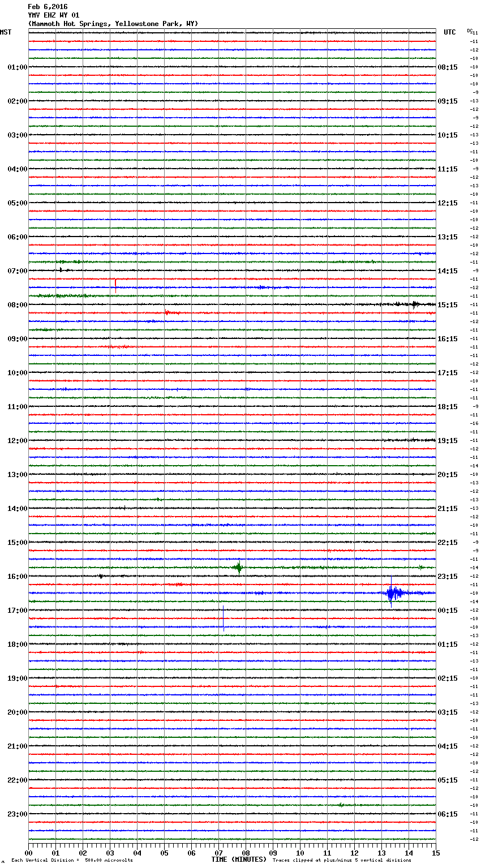This screenshot has height=868, width=481.
Task: Select the 16:00 MST time label
Action: tap(17, 577)
